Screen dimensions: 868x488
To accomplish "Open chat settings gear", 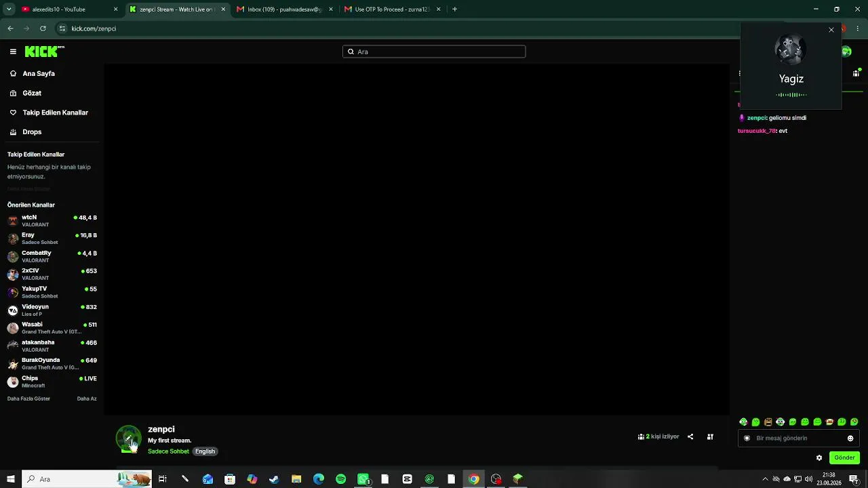I will point(819,457).
